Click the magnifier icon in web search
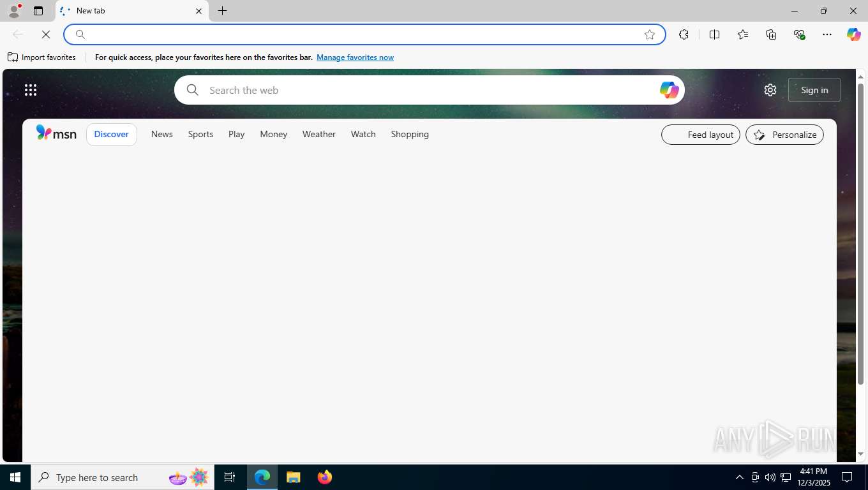868x490 pixels. [x=192, y=90]
